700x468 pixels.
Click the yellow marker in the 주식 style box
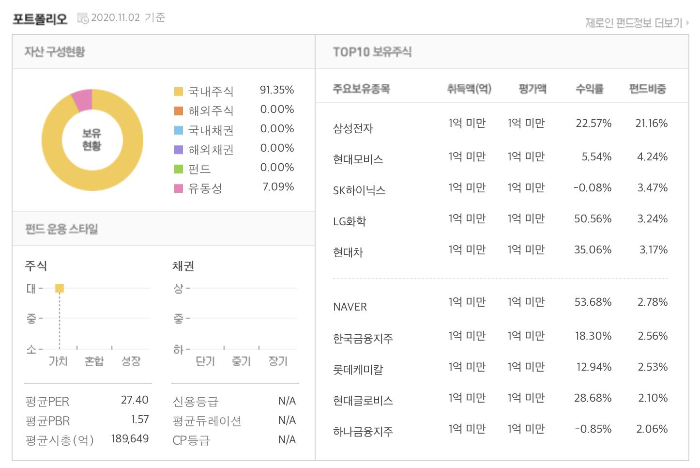(x=59, y=288)
